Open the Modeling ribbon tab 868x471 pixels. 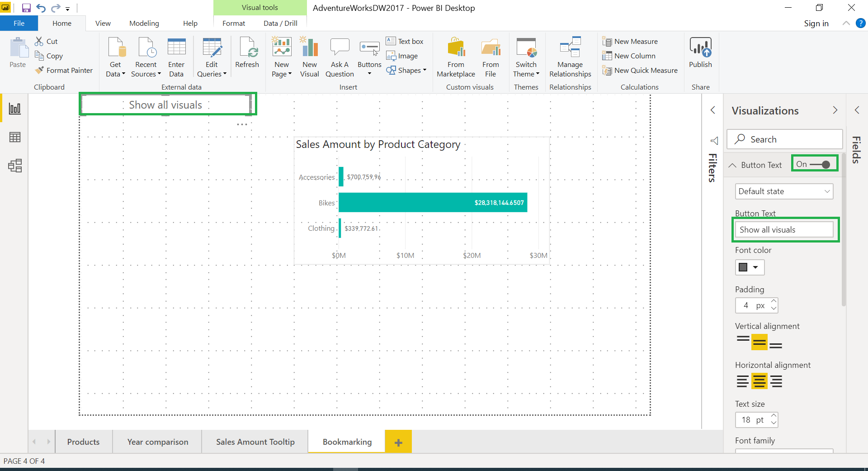coord(144,23)
